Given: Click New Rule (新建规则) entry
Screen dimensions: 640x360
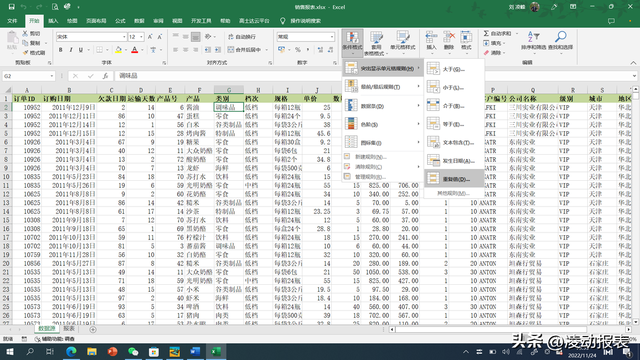Looking at the screenshot, I should coord(382,157).
